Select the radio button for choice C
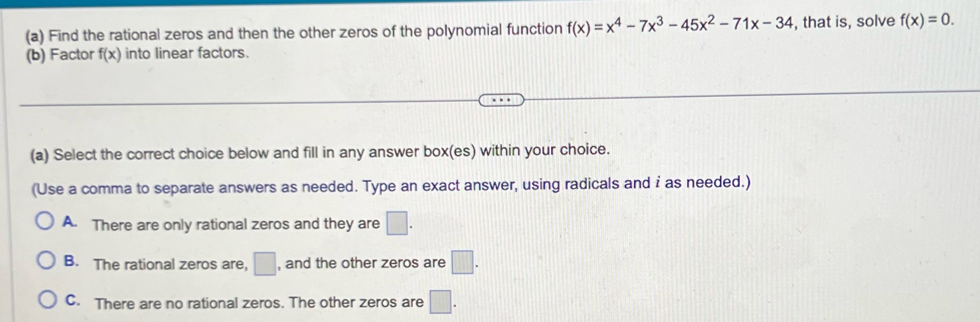The image size is (980, 322). click(46, 299)
